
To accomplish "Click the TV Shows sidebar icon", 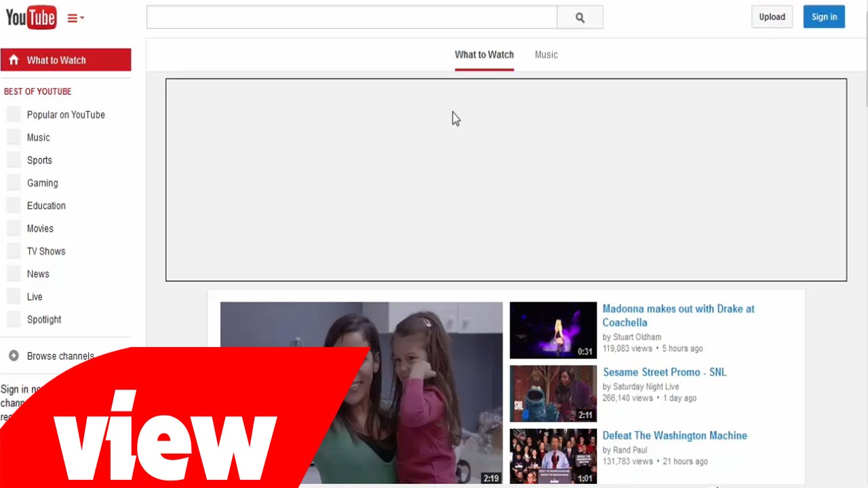I will point(14,251).
